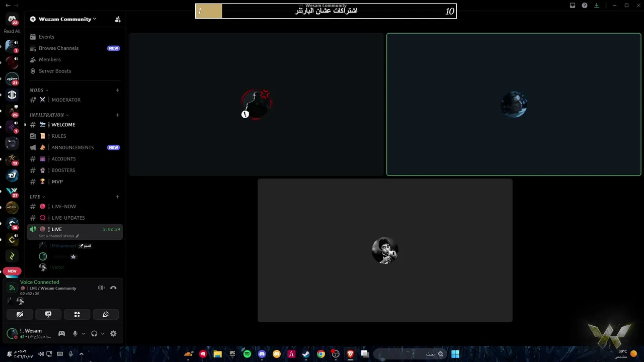Click the taskbar search box
The width and height of the screenshot is (644, 362).
tap(411, 354)
